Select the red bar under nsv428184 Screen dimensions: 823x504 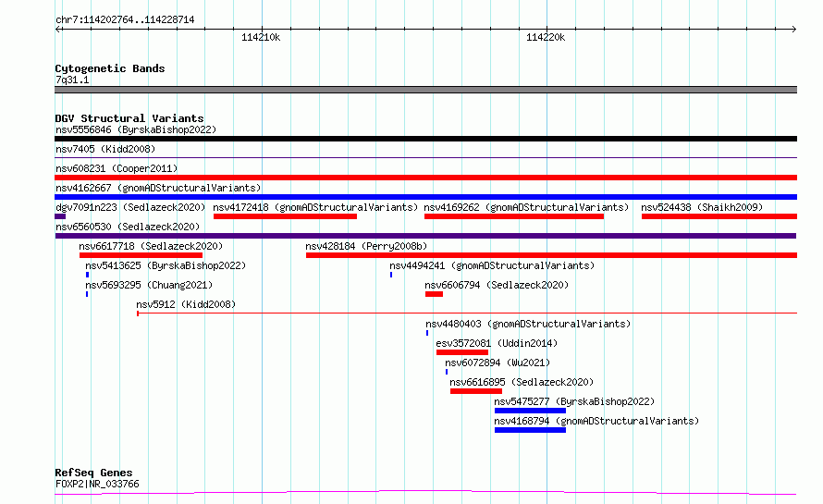click(552, 255)
